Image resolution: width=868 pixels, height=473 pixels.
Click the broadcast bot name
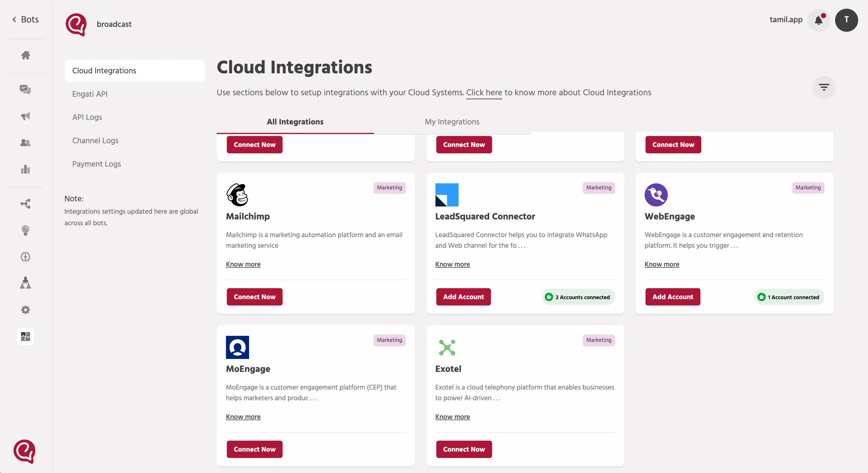(x=114, y=24)
